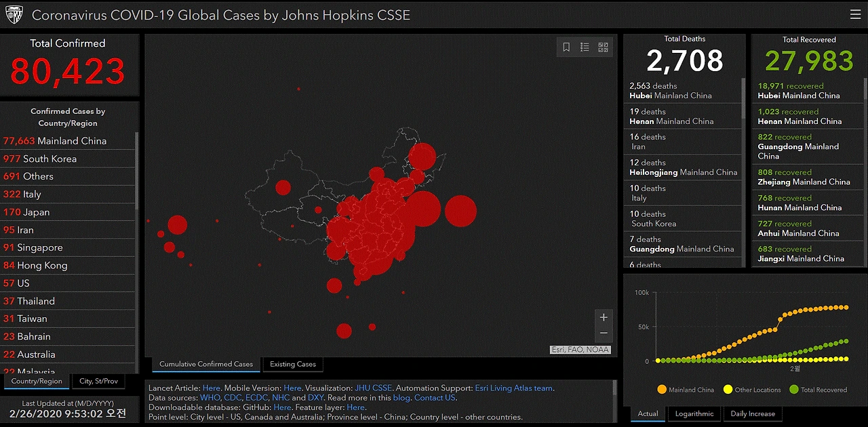The width and height of the screenshot is (868, 427).
Task: Select the Country/Region list tab
Action: click(37, 381)
